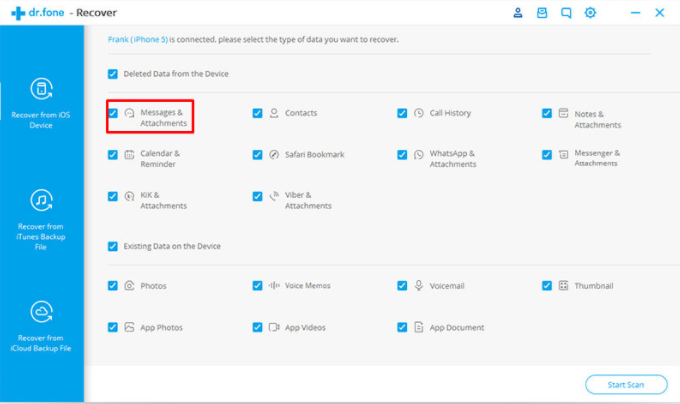Click the App Document file icon
Image resolution: width=680 pixels, height=404 pixels.
[418, 327]
